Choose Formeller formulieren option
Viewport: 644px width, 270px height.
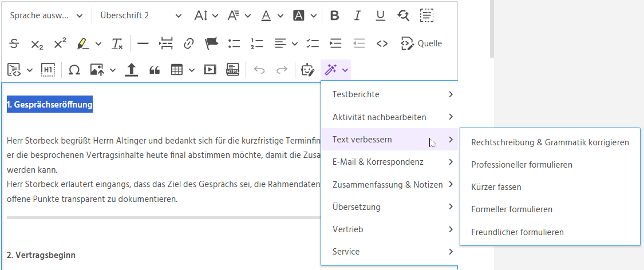pyautogui.click(x=550, y=209)
